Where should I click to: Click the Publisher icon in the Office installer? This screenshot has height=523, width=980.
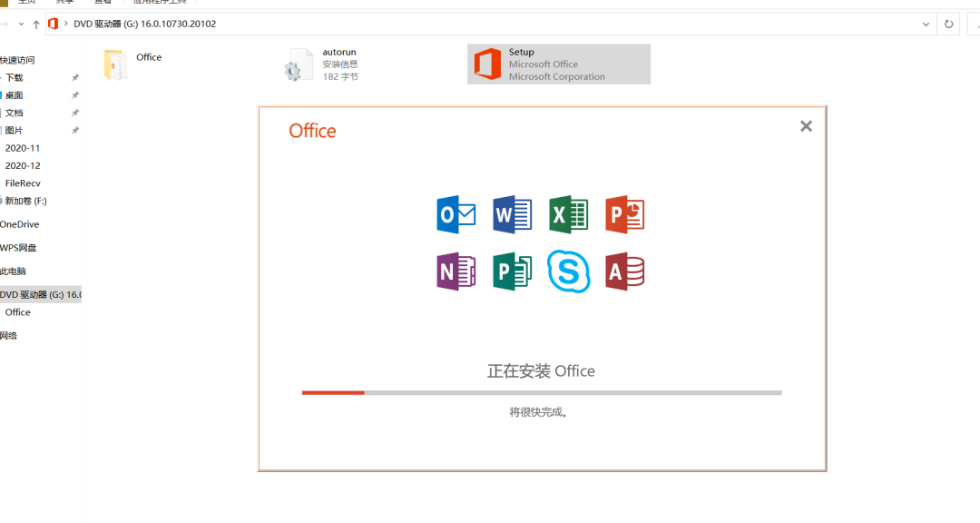pyautogui.click(x=512, y=271)
